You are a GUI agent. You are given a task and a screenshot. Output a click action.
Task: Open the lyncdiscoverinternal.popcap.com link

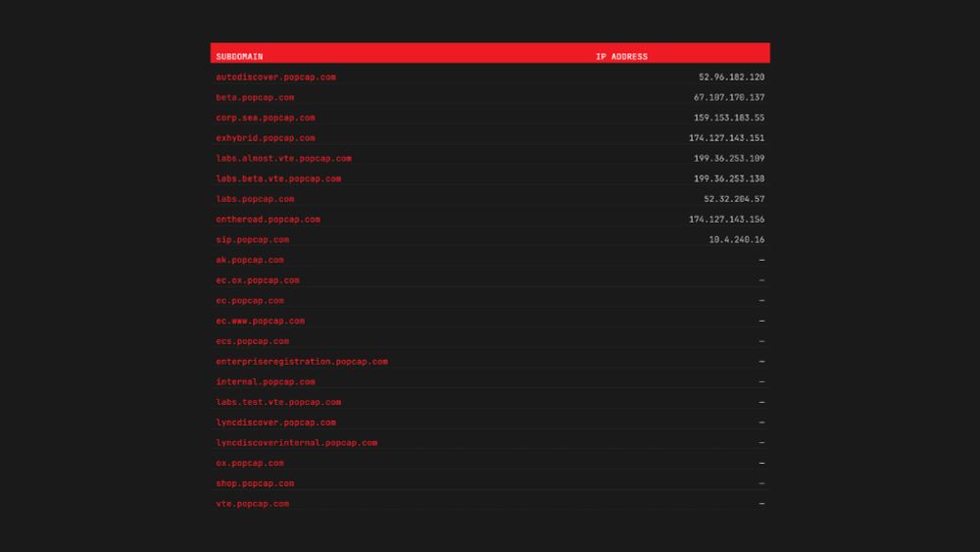(297, 442)
